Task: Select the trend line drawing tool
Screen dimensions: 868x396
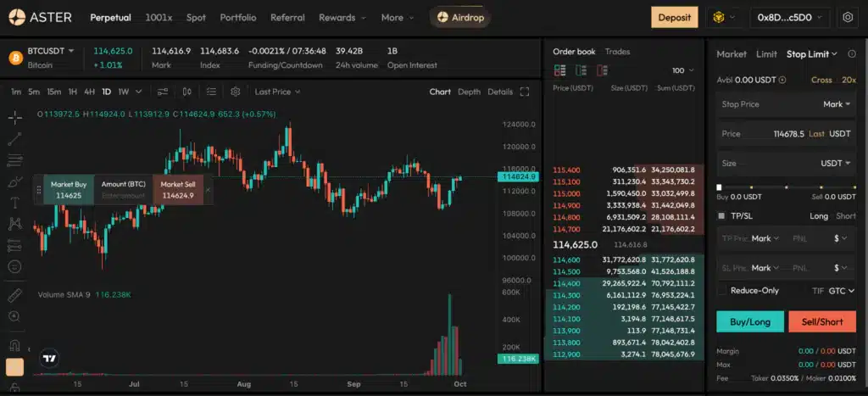Action: pyautogui.click(x=14, y=137)
